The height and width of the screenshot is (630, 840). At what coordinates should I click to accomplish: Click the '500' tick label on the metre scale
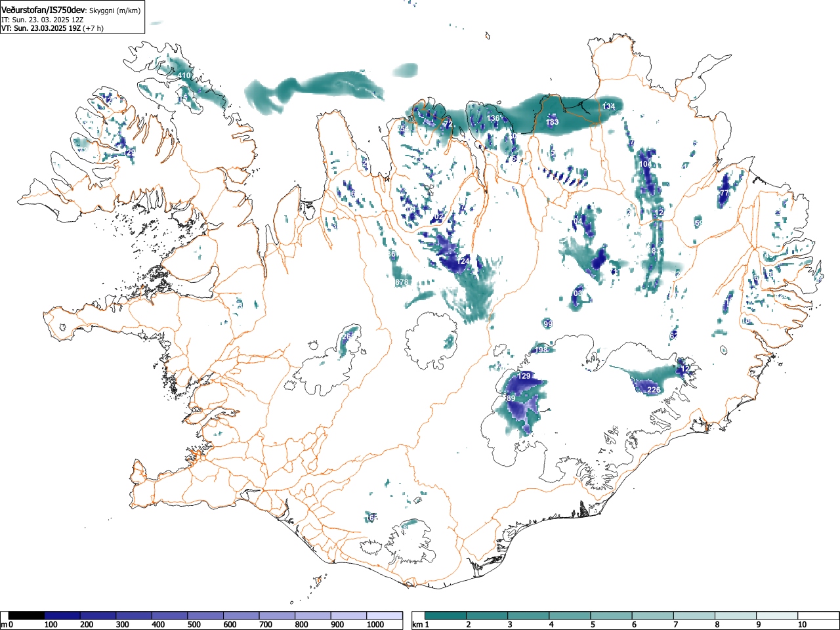[194, 625]
